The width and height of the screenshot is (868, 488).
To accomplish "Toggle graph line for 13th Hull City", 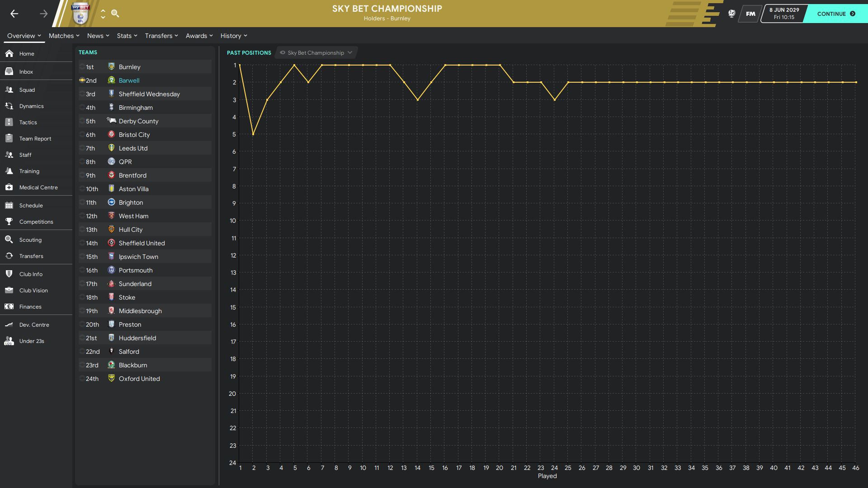I will click(82, 229).
